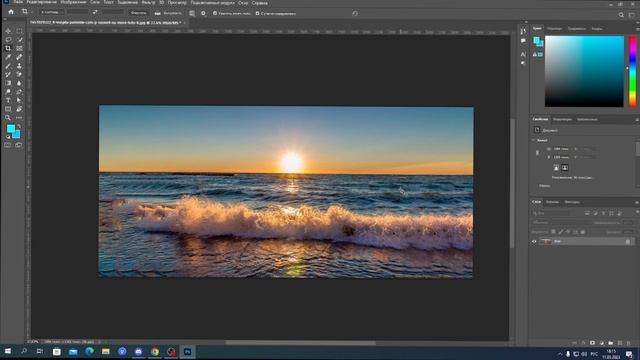Swap foreground and background colors arrow
Screen dimensions: 640x360
tap(19, 127)
